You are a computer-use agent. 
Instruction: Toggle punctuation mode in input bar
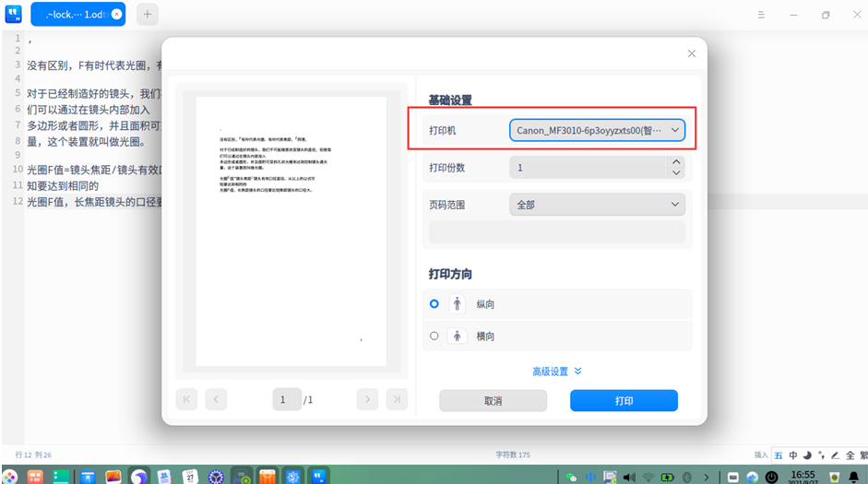(x=822, y=455)
